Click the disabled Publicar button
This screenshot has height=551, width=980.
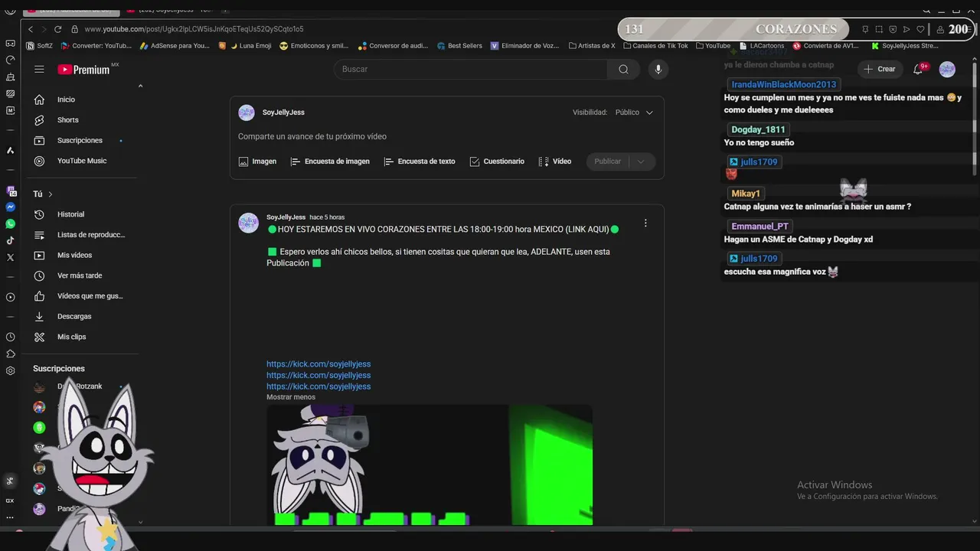pos(608,161)
